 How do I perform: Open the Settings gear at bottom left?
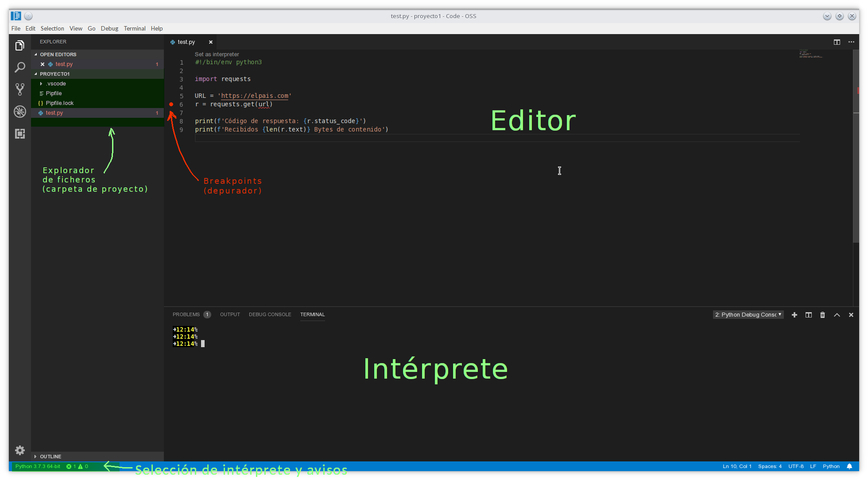(x=19, y=450)
